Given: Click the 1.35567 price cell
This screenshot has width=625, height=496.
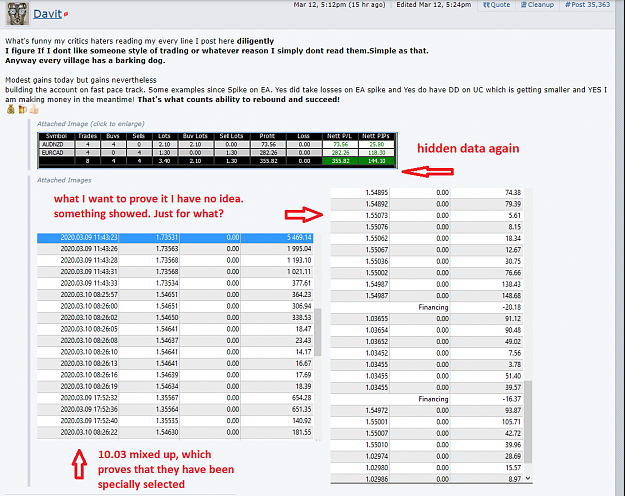Looking at the screenshot, I should pos(167,398).
